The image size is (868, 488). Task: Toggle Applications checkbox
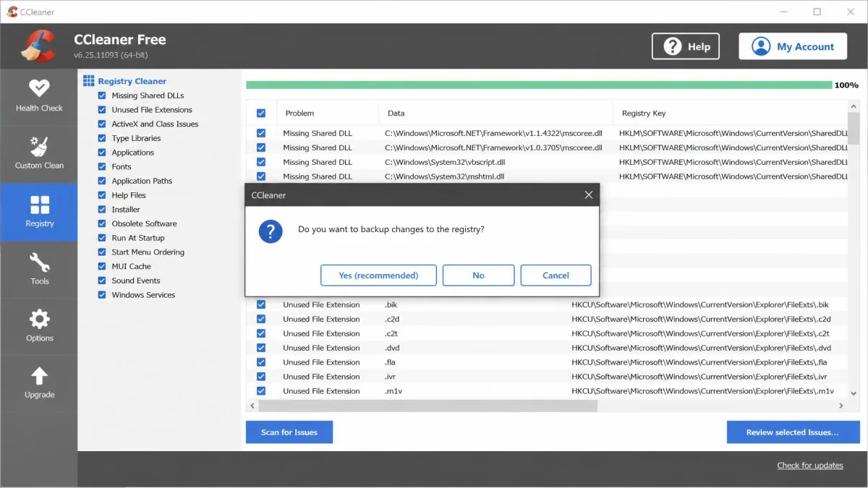click(x=102, y=153)
